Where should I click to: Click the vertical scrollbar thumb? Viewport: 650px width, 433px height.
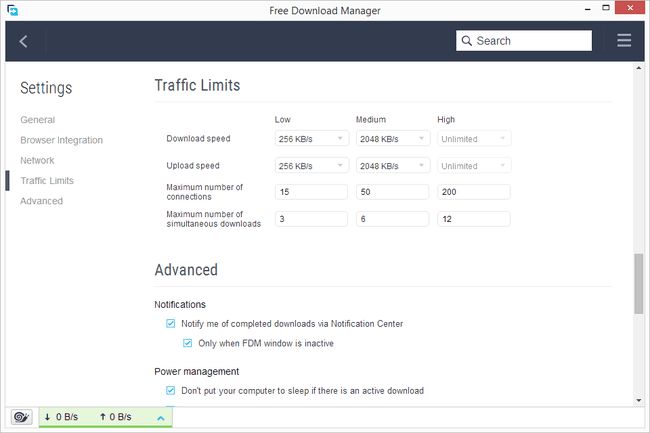tap(638, 284)
